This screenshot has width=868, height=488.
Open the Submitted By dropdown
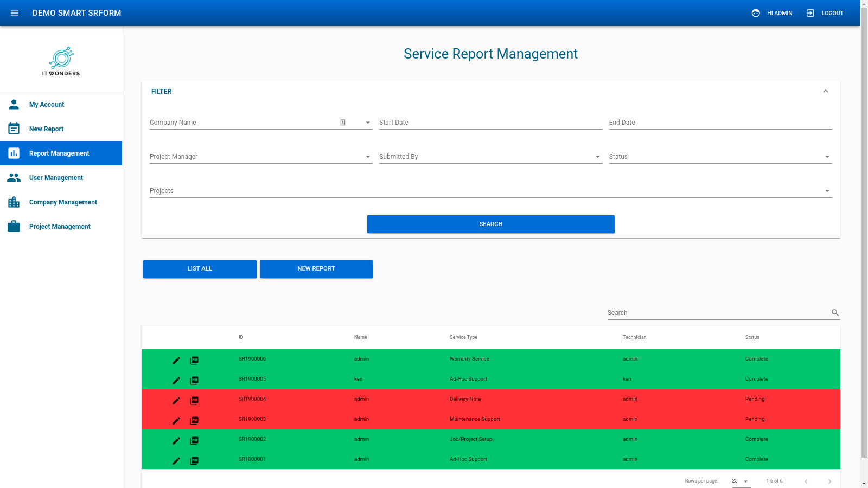tap(597, 156)
